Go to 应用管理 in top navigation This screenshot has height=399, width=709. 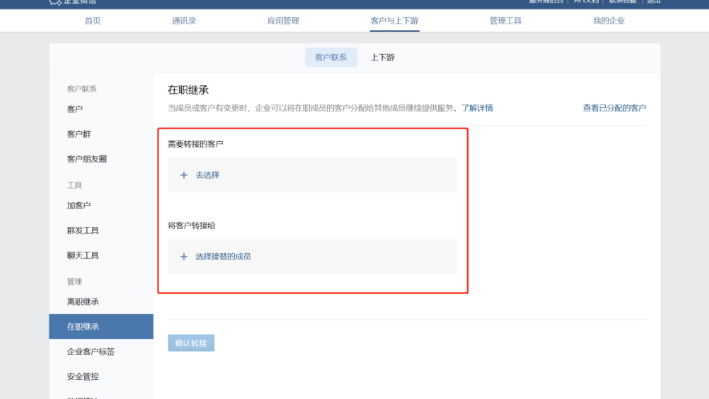(x=283, y=21)
